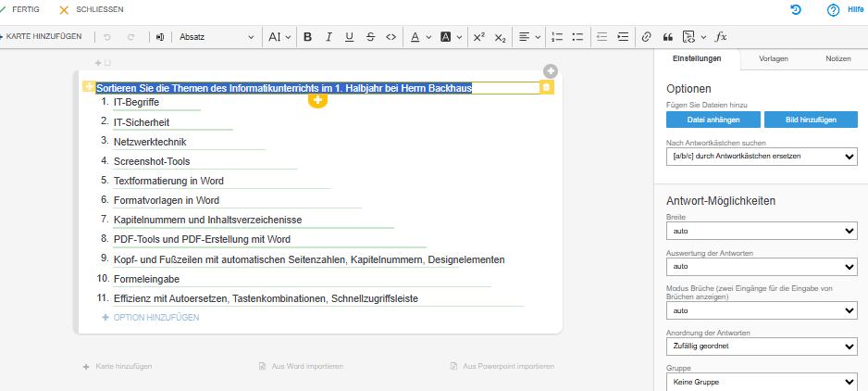Expand the Anordnung der Antworten dropdown

(762, 346)
